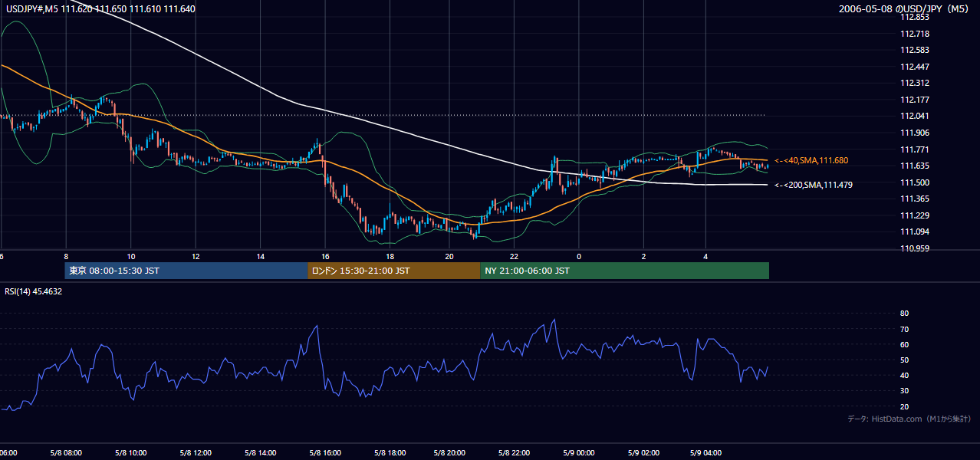
Task: Click the 5/9 04:00 time axis label
Action: [x=705, y=453]
